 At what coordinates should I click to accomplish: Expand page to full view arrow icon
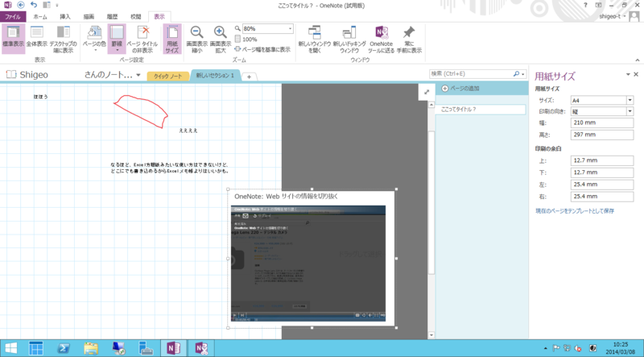point(427,92)
